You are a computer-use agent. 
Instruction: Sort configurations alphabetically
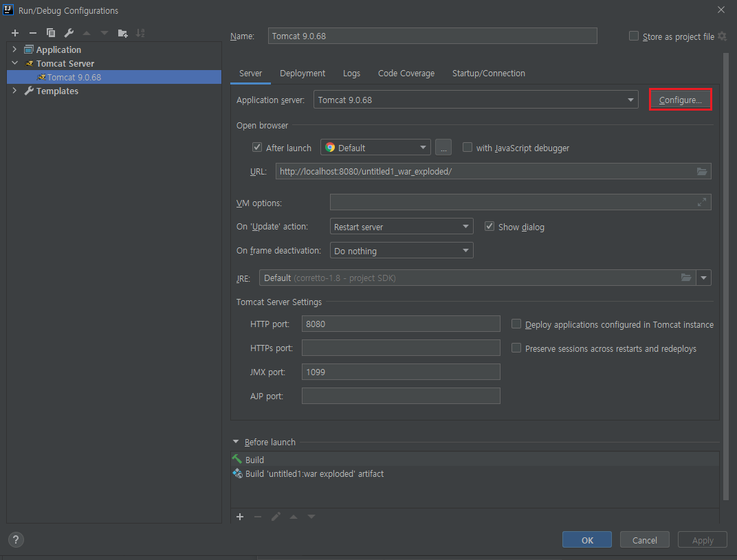tap(140, 33)
